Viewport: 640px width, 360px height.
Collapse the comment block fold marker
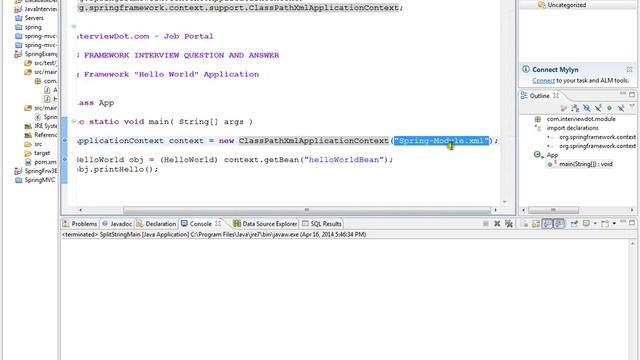73,26
